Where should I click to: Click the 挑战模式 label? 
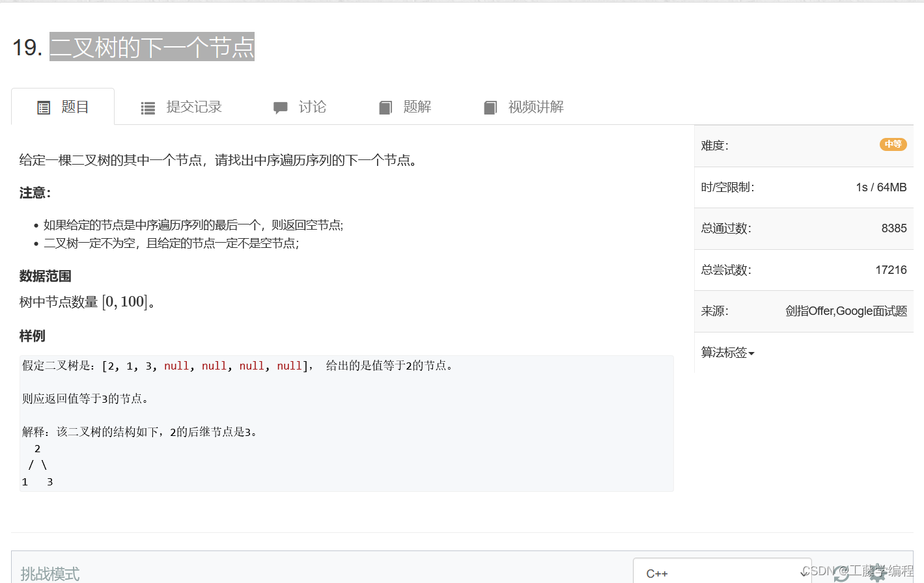click(48, 573)
